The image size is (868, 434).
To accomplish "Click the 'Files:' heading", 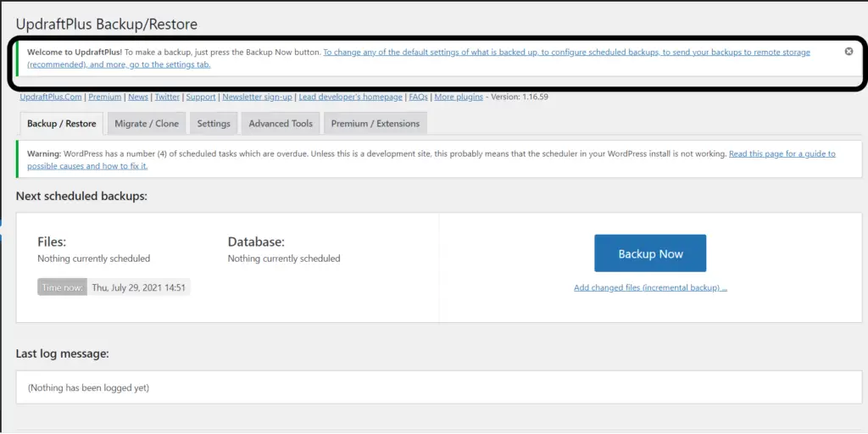I will [52, 242].
